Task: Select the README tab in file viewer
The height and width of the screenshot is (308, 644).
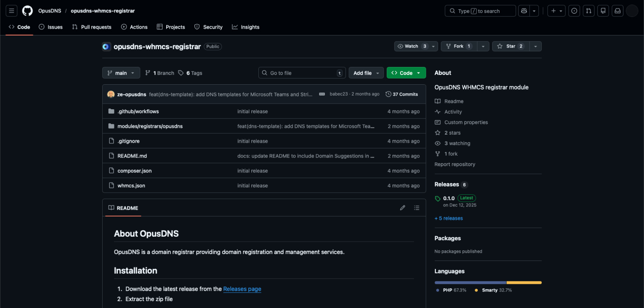Action: (123, 208)
